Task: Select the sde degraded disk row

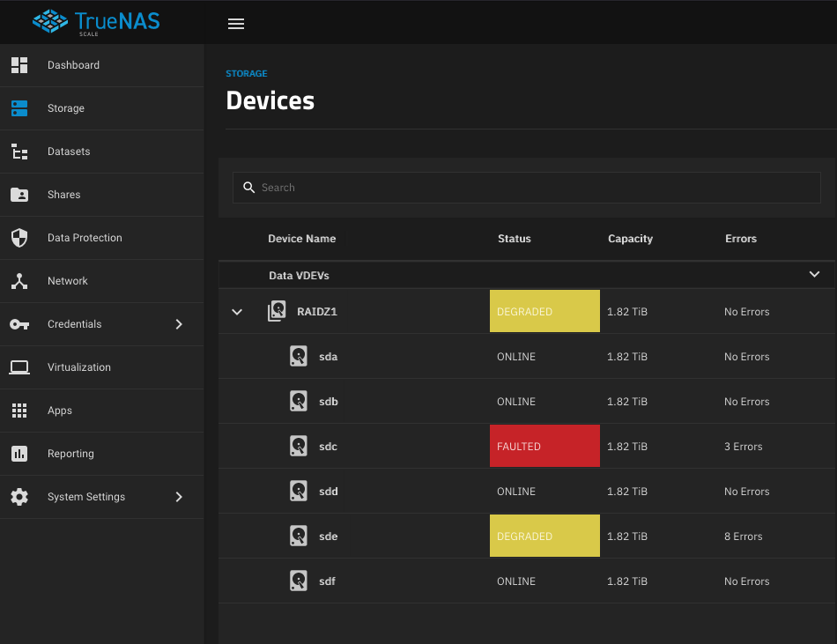Action: point(527,536)
